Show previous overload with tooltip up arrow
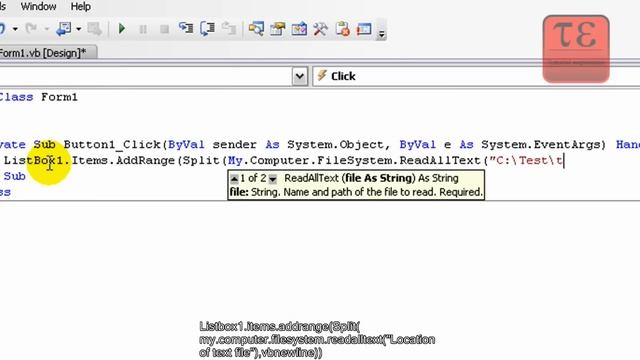Screen dimensions: 640x360 (234, 179)
